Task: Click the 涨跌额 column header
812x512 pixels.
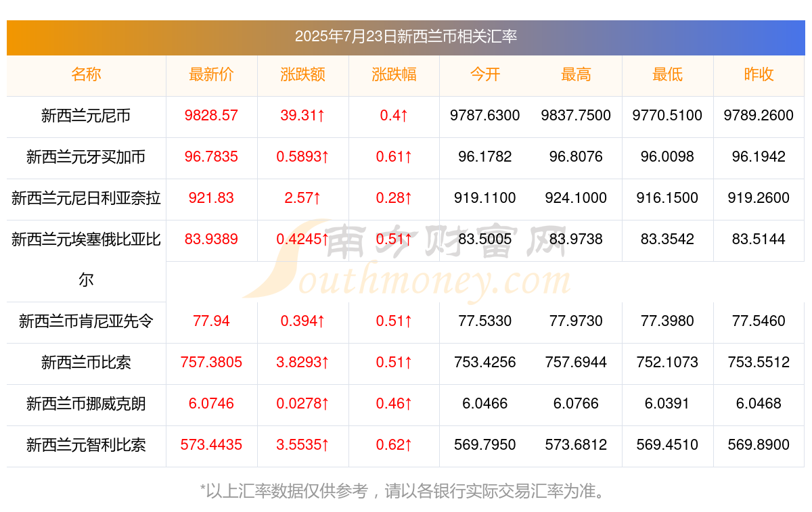Action: coord(302,74)
